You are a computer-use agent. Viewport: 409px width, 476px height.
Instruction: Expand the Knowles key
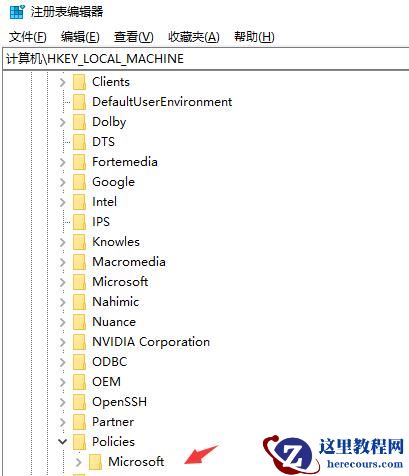click(x=62, y=242)
